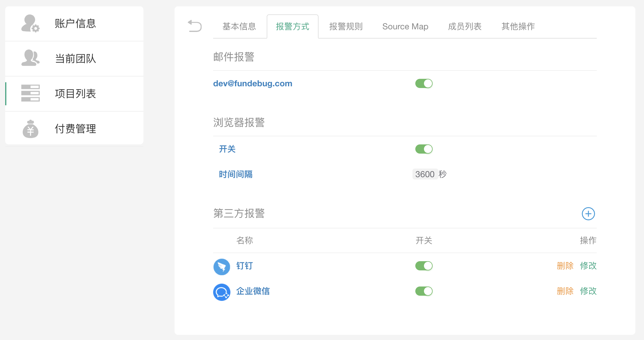Click the payment money bag icon
644x340 pixels.
point(30,129)
